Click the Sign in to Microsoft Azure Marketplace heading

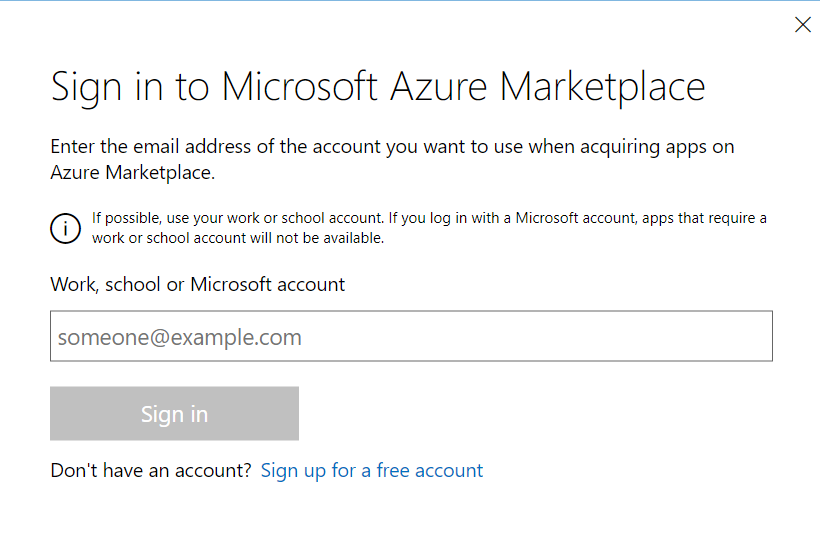coord(378,87)
